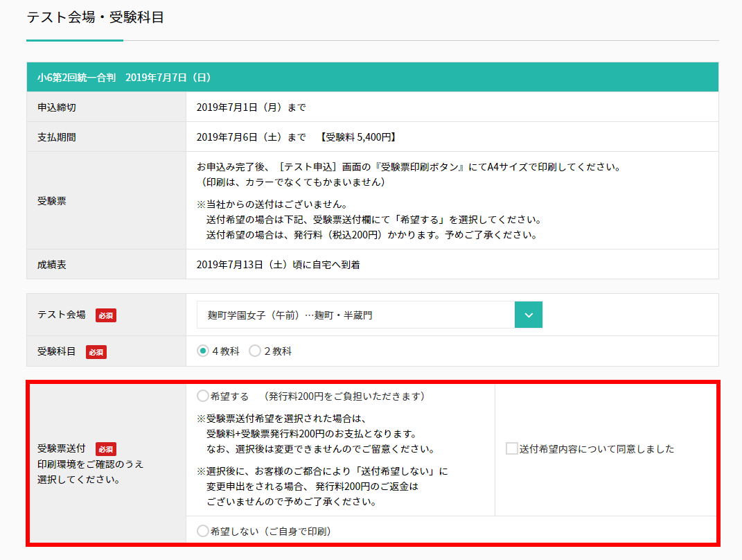Open the テスト会場 venue selection box

[355, 315]
